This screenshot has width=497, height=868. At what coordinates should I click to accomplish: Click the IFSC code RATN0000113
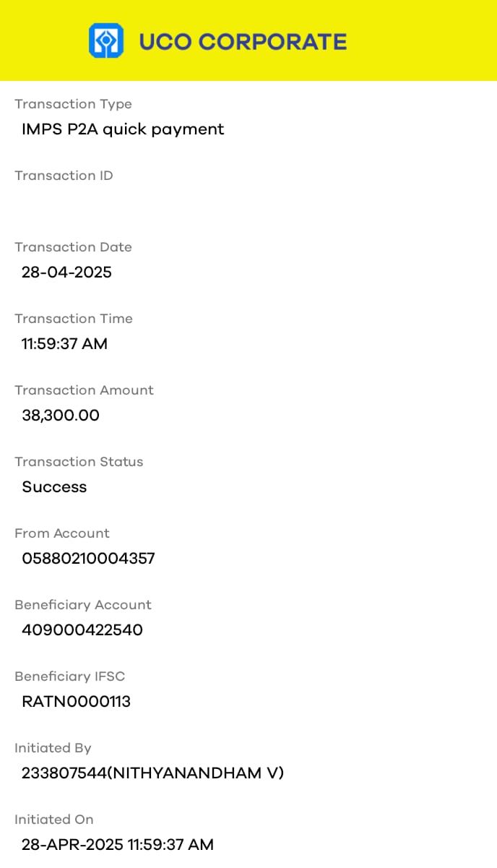click(x=76, y=702)
